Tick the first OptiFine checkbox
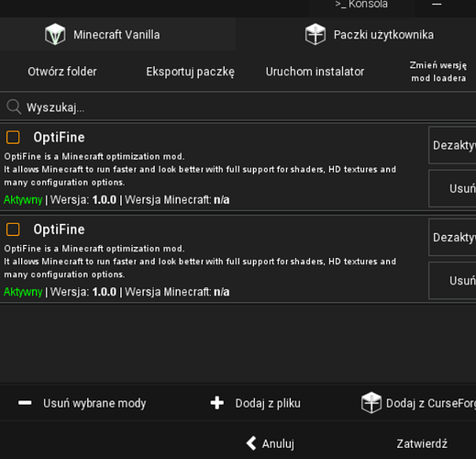Viewport: 476px width, 459px height. click(x=13, y=137)
